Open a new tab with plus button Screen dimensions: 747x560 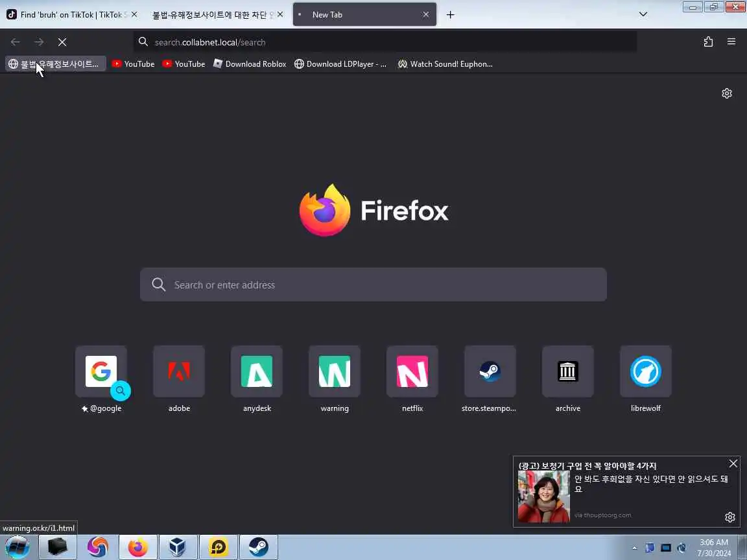click(x=450, y=15)
